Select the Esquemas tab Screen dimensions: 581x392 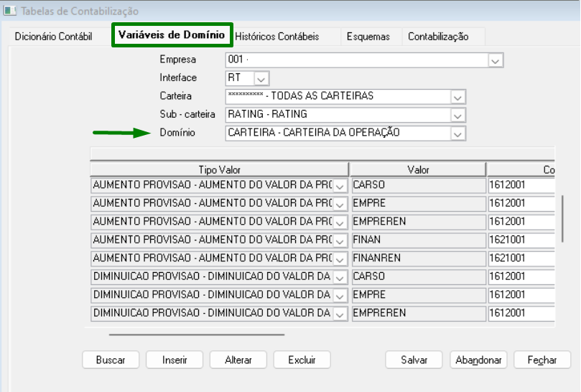(x=368, y=37)
